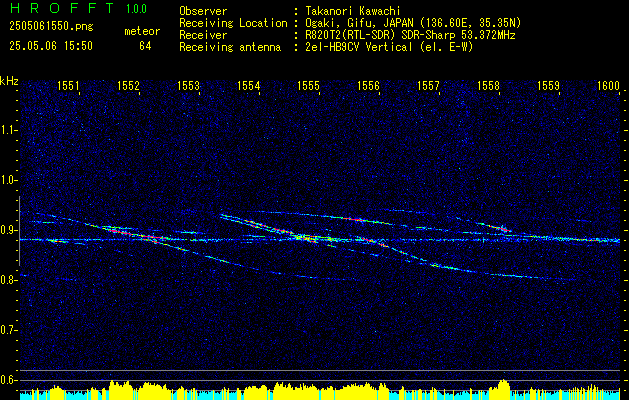This screenshot has height=400, width=629.
Task: Click time axis marker 1558
Action: [489, 85]
